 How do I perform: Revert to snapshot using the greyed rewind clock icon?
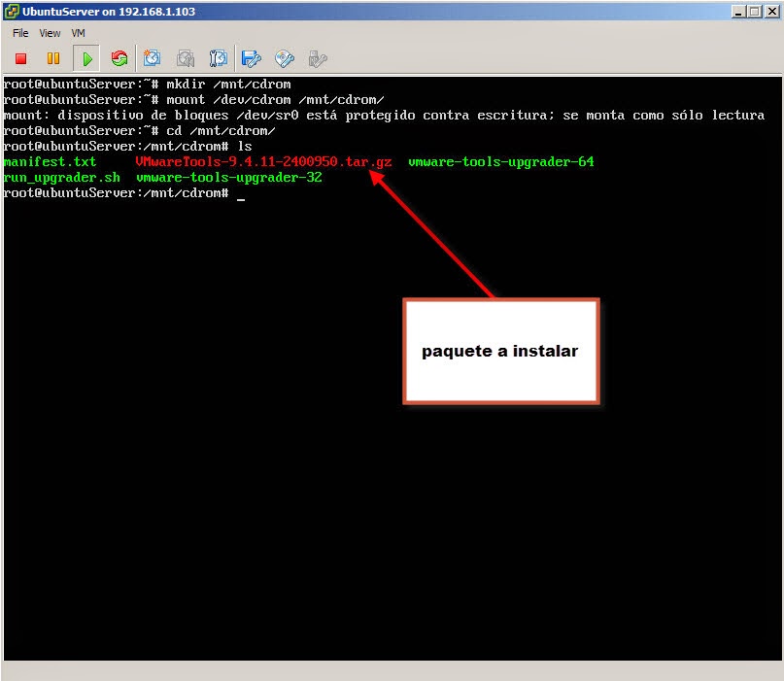(186, 59)
